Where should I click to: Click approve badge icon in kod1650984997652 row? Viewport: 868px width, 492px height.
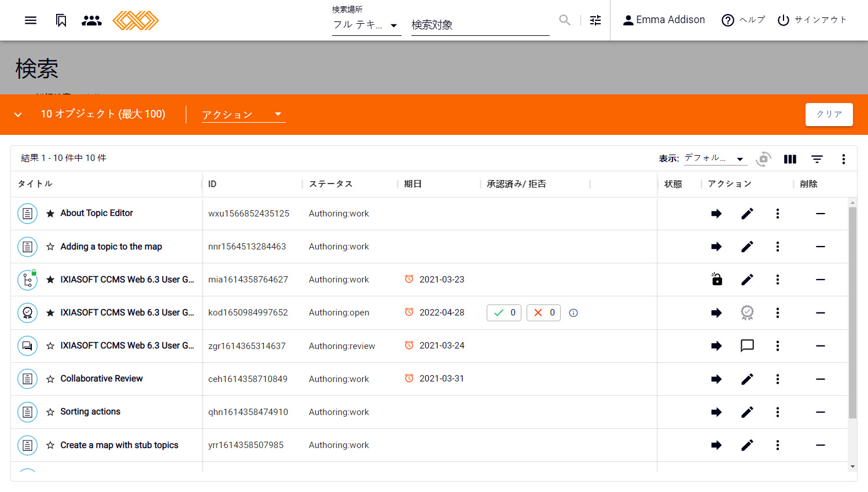(x=747, y=313)
